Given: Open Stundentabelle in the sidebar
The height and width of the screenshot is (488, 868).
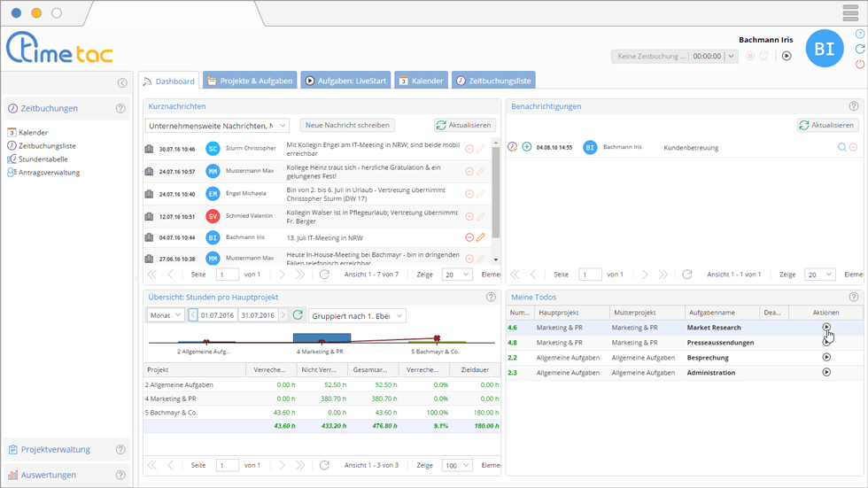Looking at the screenshot, I should [x=43, y=159].
